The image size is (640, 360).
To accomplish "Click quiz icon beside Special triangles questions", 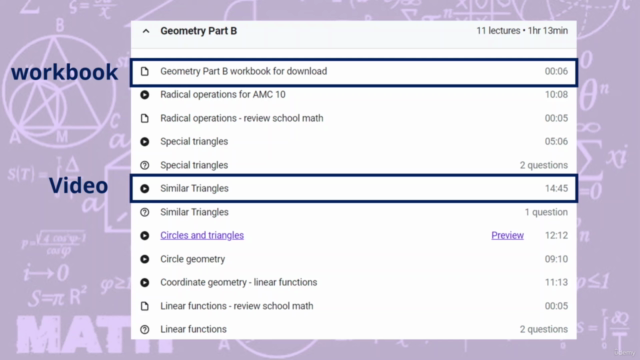I will (144, 165).
